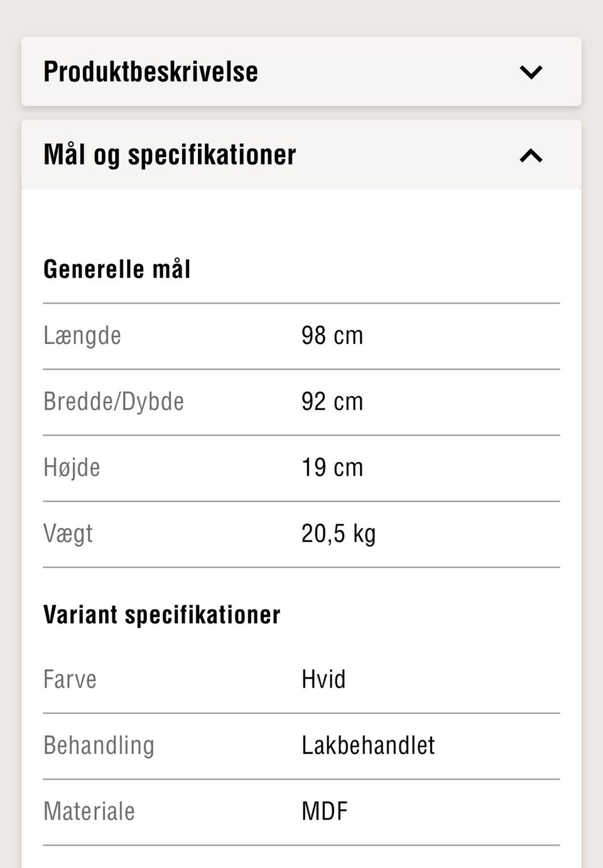Click the 98 cm length value
Screen dimensions: 603x868
pos(332,336)
